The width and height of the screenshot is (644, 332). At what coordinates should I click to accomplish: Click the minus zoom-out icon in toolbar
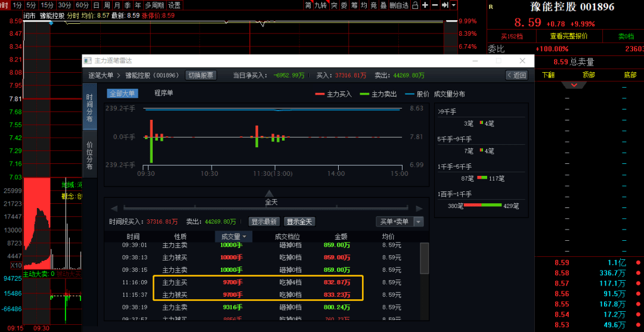[x=435, y=5]
